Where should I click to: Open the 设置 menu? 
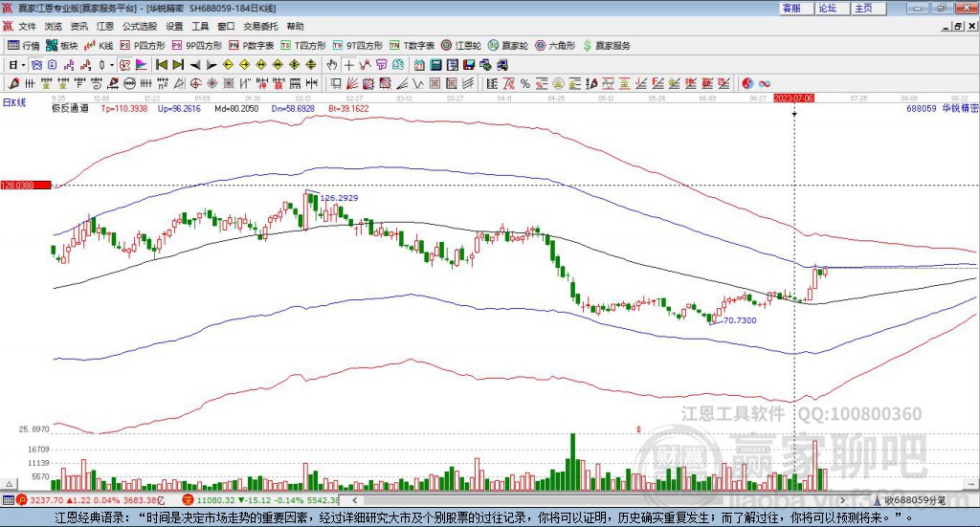(x=174, y=26)
